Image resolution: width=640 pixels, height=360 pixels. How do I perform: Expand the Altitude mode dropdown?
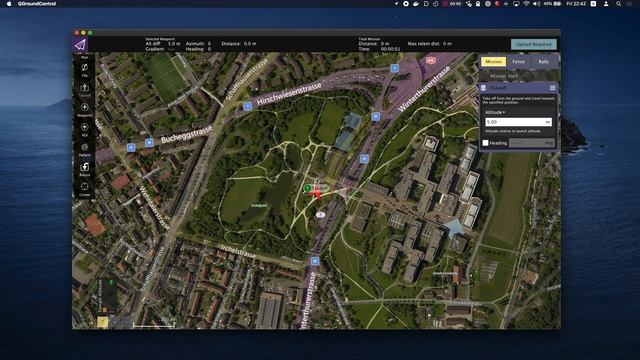click(x=495, y=112)
